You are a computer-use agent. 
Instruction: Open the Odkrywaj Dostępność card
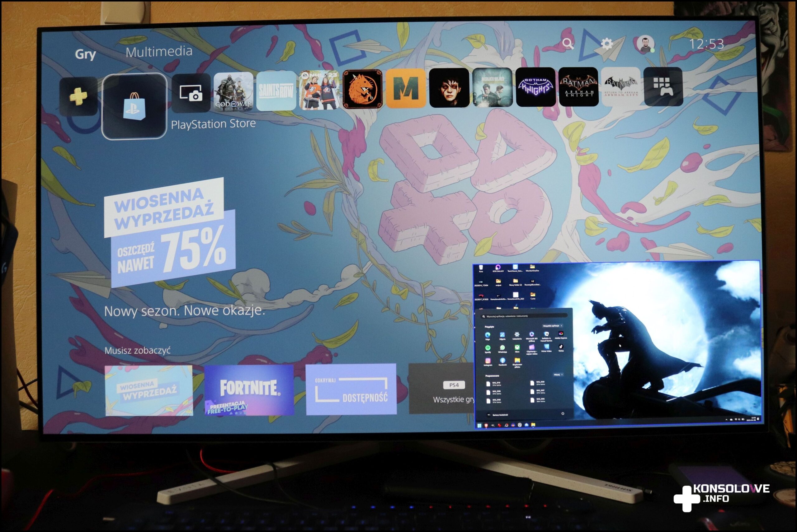click(x=351, y=389)
